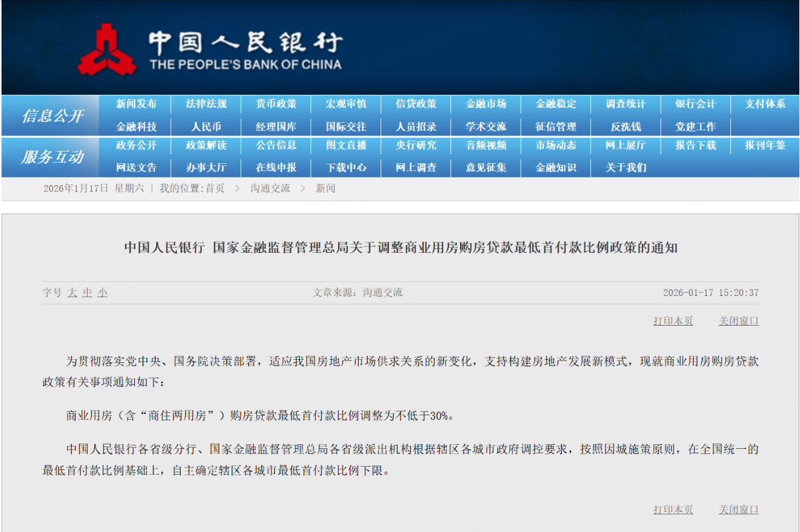The height and width of the screenshot is (532, 800).
Task: Click the top 关闭窗口 link
Action: pyautogui.click(x=739, y=321)
